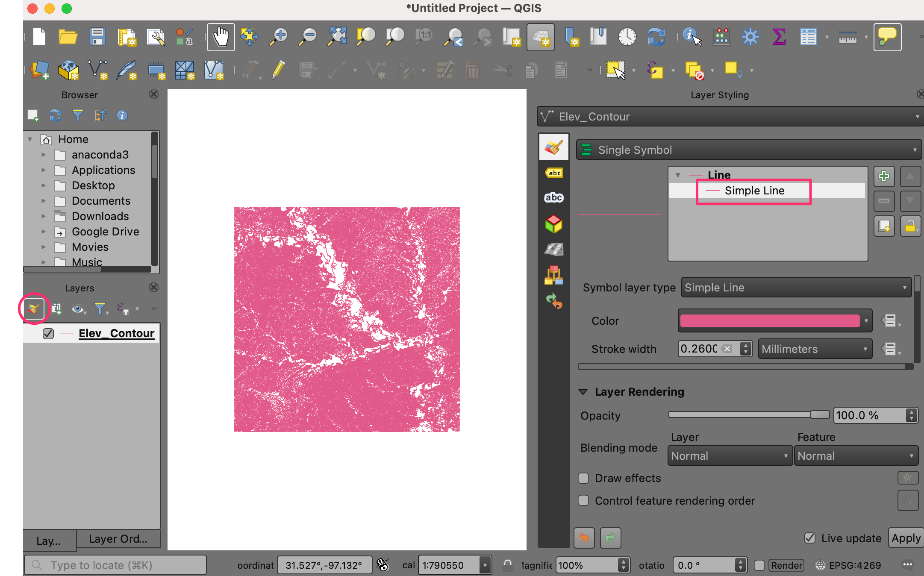Click the Zoom In magnifier icon
Viewport: 924px width, 576px height.
(x=279, y=37)
